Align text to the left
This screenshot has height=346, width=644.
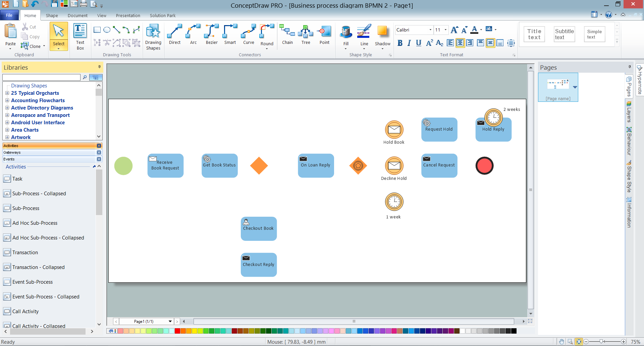tap(450, 43)
